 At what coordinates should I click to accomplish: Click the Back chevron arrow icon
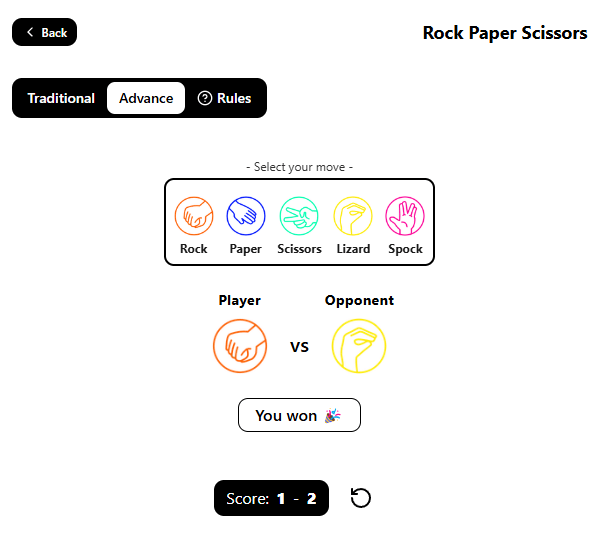[30, 32]
